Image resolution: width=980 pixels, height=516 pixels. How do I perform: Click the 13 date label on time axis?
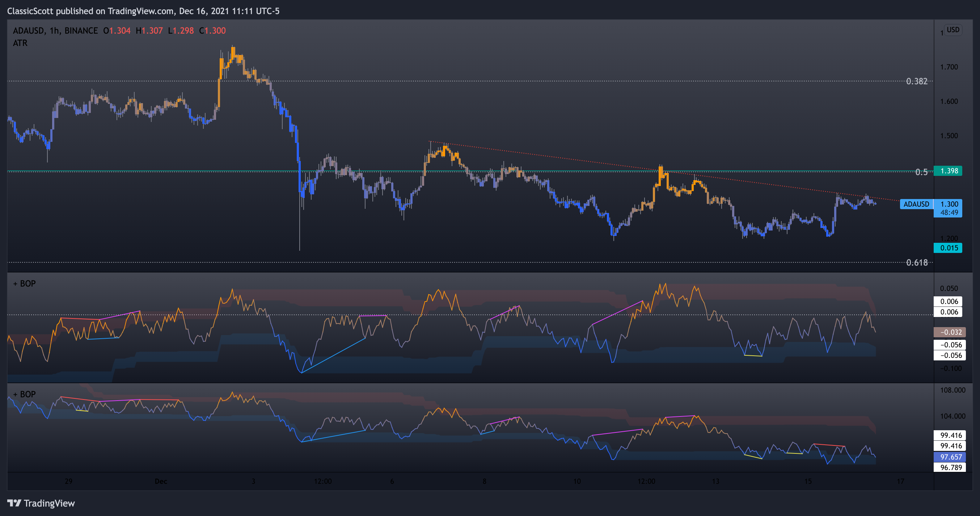[715, 481]
